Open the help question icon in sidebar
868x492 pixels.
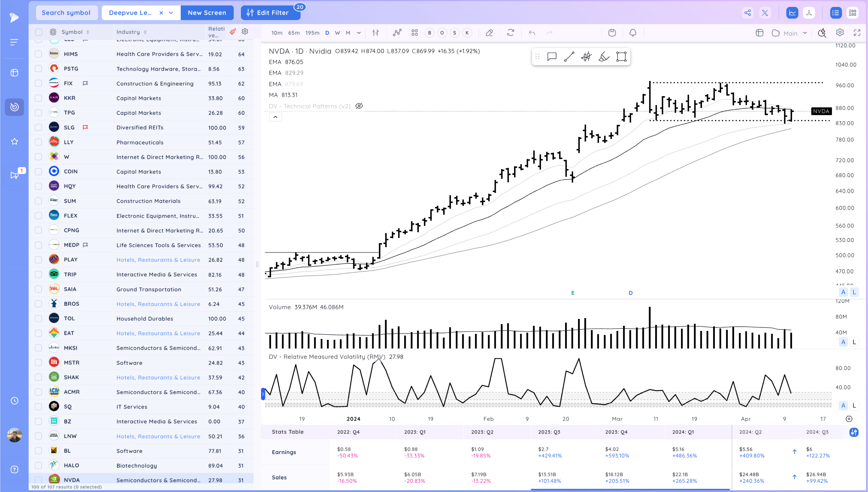coord(14,469)
